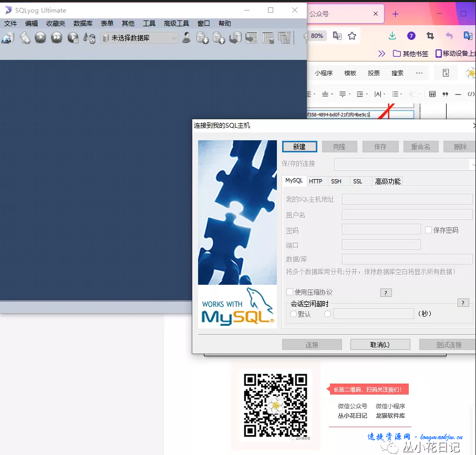The image size is (476, 455).
Task: Open the 模板 item in editor toolbar
Action: [x=350, y=73]
